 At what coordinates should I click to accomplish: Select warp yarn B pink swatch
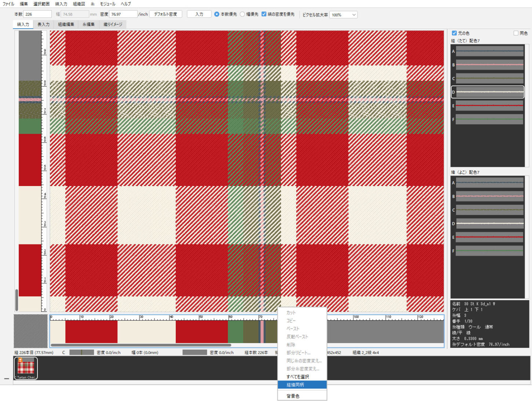coord(489,65)
